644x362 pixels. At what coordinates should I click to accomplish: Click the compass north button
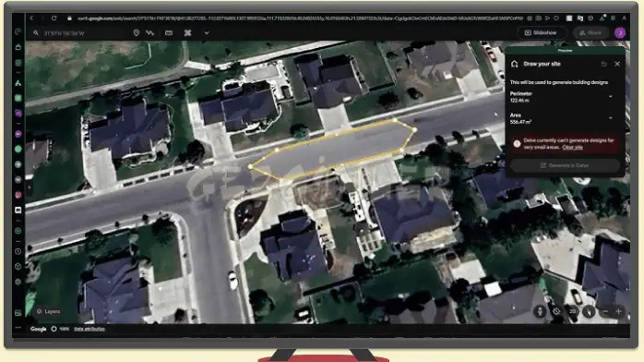tap(589, 311)
